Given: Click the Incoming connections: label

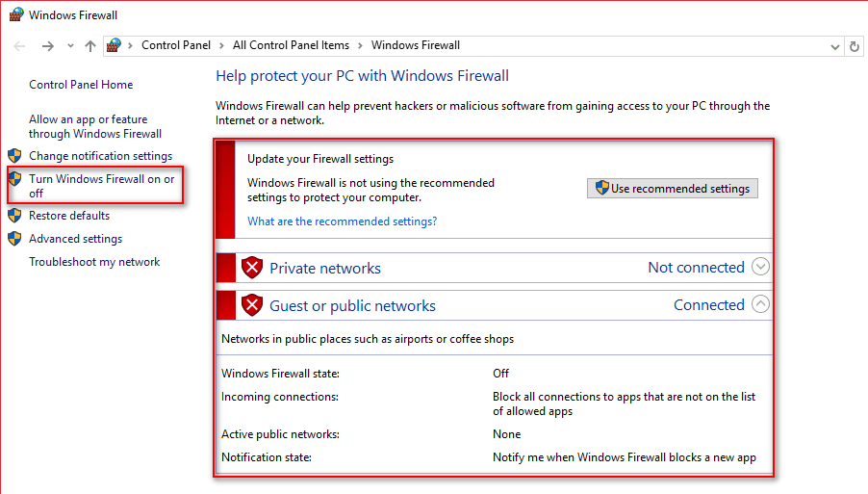Looking at the screenshot, I should pyautogui.click(x=280, y=397).
